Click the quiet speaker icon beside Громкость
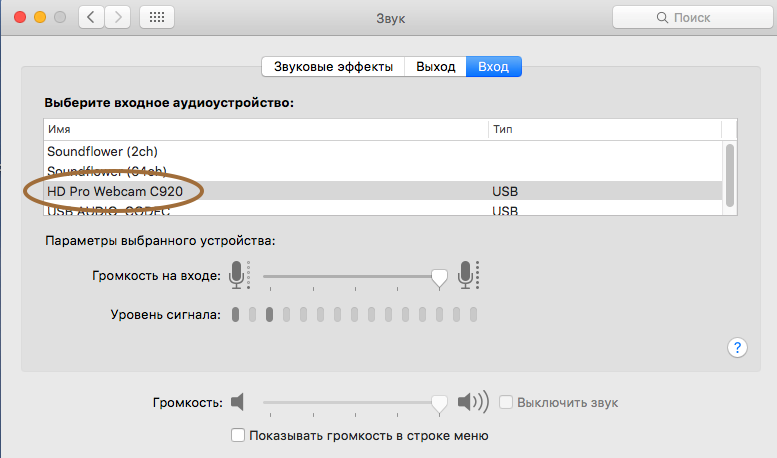Screen dimensions: 777x458 237,401
